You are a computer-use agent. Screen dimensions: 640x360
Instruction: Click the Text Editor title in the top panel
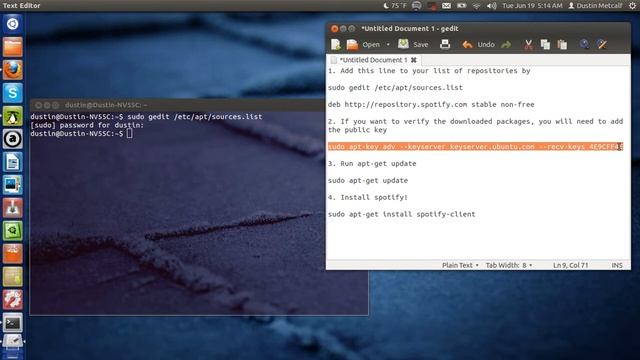(21, 6)
